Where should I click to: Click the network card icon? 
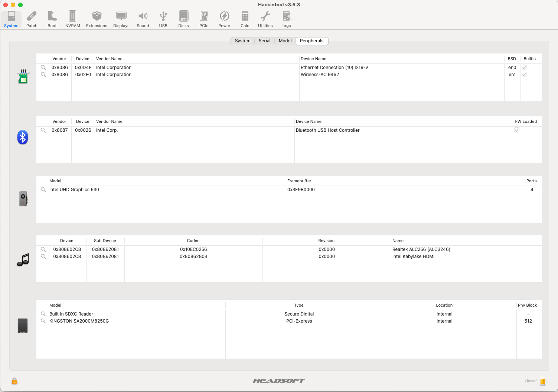(x=23, y=76)
